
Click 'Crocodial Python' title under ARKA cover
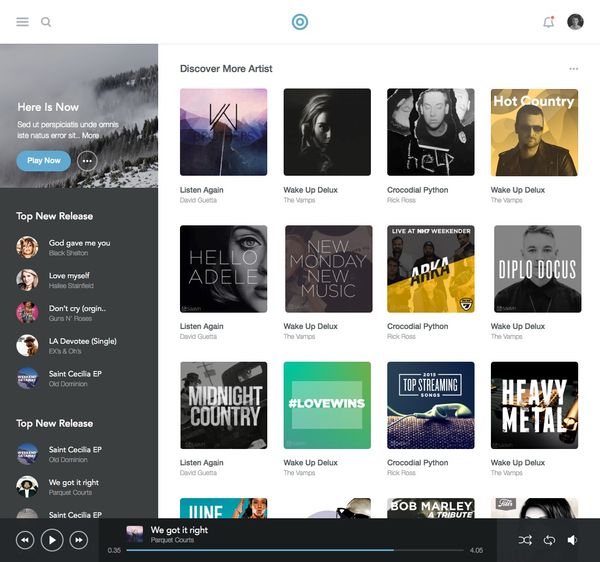click(x=417, y=326)
